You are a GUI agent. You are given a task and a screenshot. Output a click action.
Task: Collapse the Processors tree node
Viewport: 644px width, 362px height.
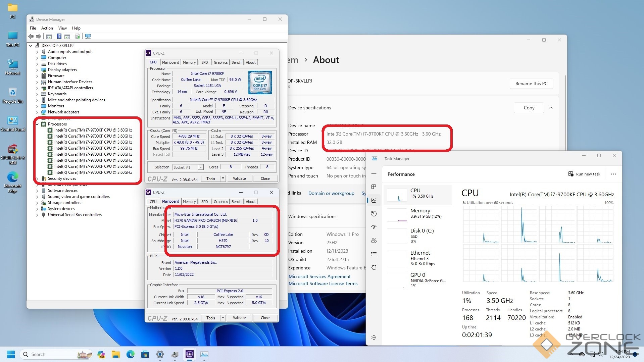pyautogui.click(x=37, y=124)
